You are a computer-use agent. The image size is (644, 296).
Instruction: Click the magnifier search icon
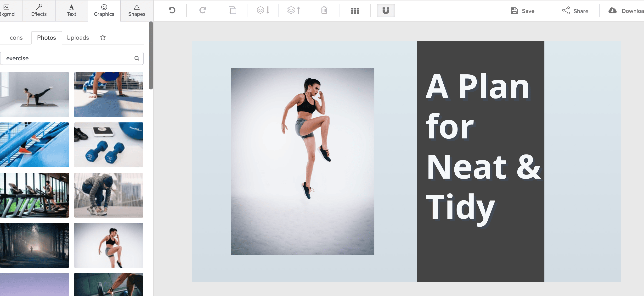[x=137, y=58]
